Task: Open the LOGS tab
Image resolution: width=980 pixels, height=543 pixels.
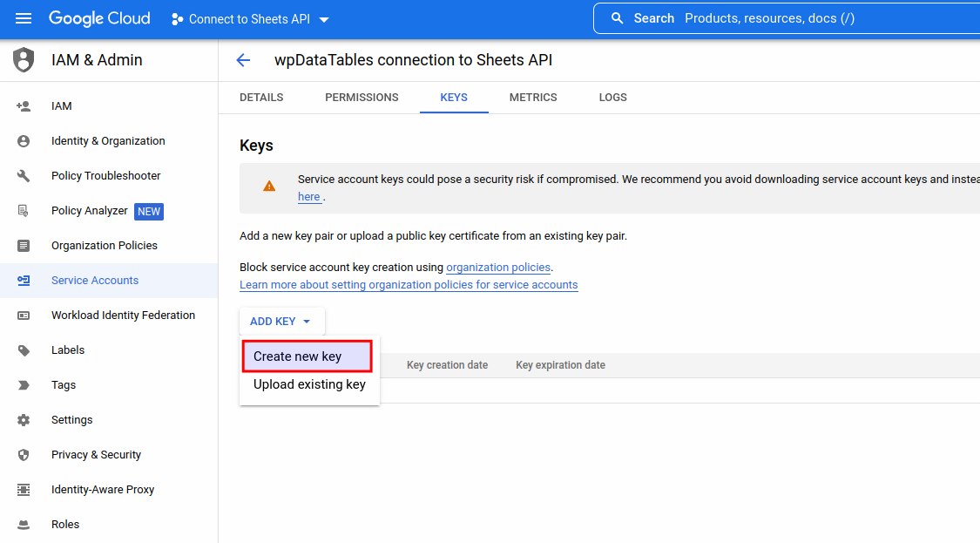Action: pyautogui.click(x=612, y=98)
